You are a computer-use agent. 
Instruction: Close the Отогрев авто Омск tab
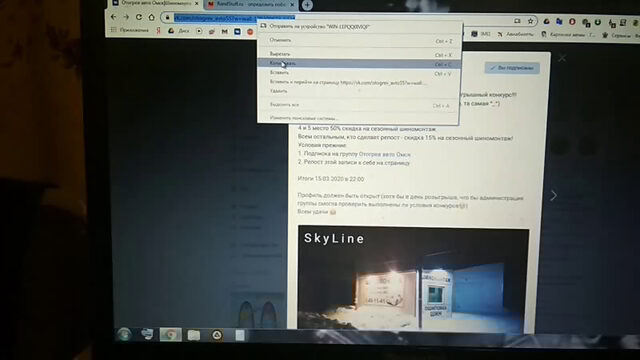pyautogui.click(x=196, y=3)
